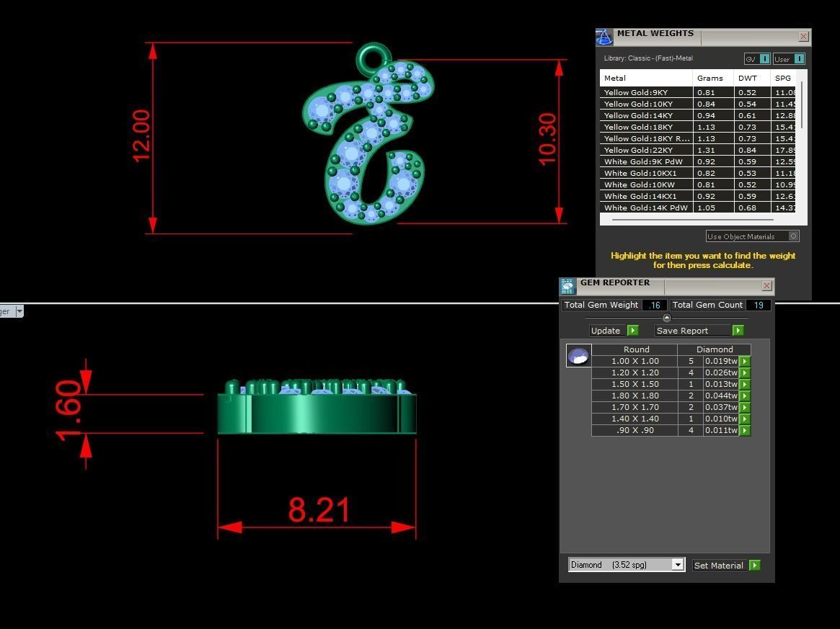Click the 12.00 height dimension label

coord(141,135)
